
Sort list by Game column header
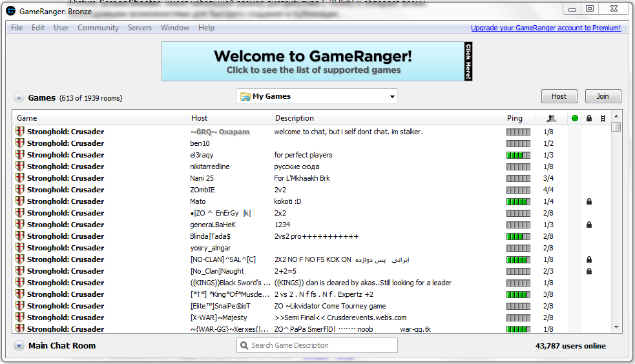coord(99,118)
